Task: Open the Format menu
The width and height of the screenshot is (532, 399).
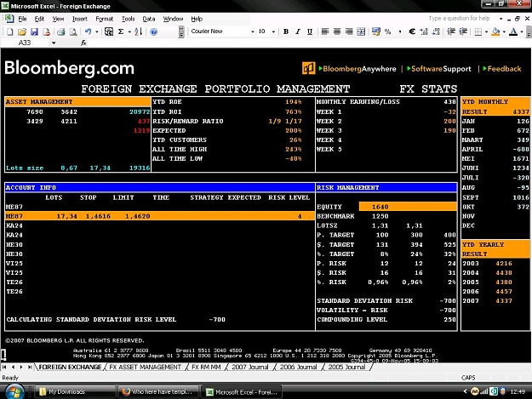Action: [x=104, y=19]
